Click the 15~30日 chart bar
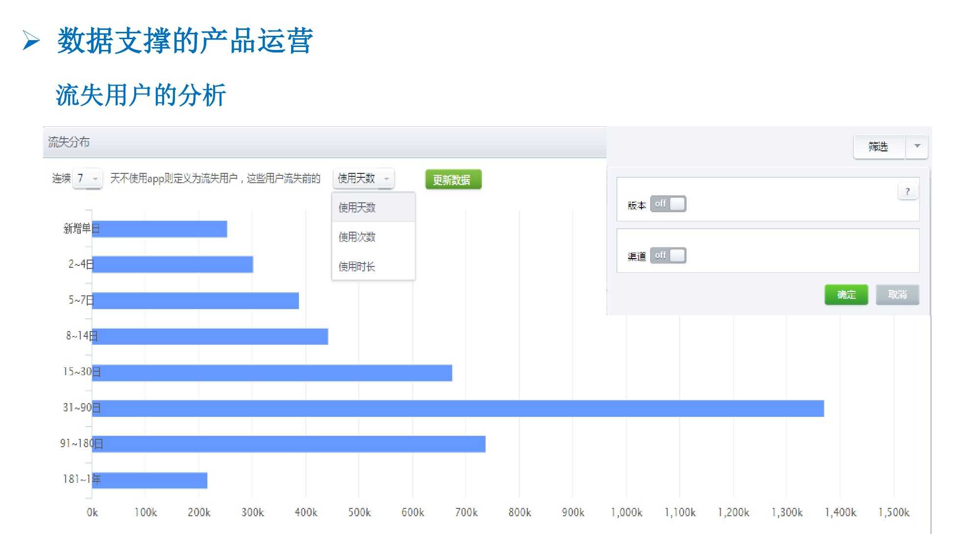 pos(272,373)
